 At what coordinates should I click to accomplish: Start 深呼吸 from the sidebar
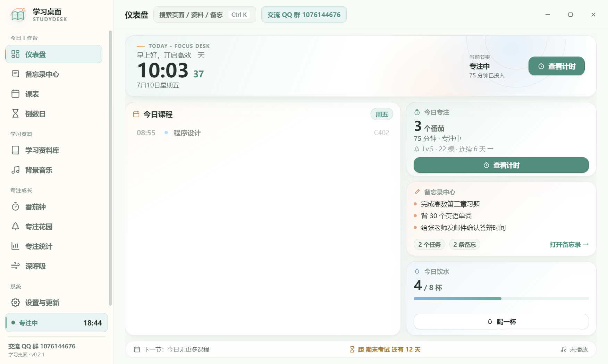(54, 266)
